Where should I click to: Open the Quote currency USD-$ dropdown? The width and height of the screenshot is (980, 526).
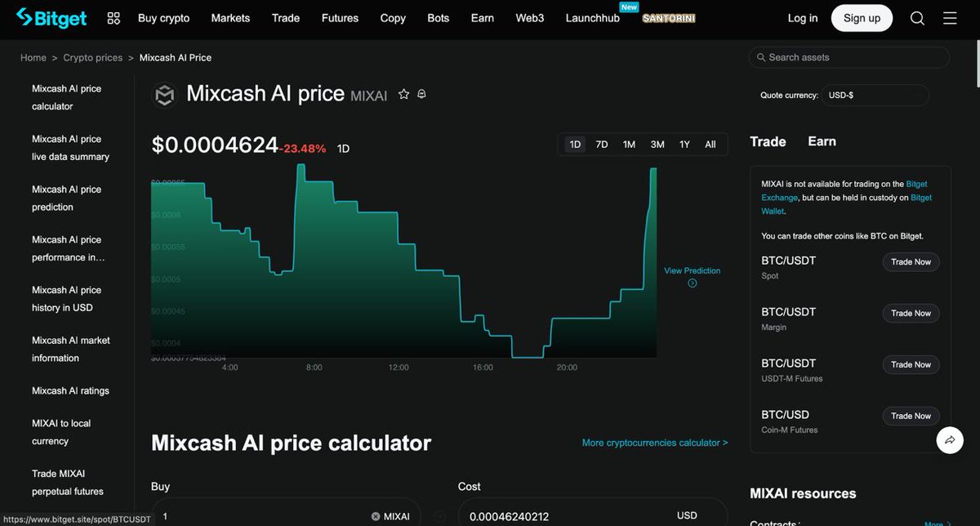(x=875, y=96)
